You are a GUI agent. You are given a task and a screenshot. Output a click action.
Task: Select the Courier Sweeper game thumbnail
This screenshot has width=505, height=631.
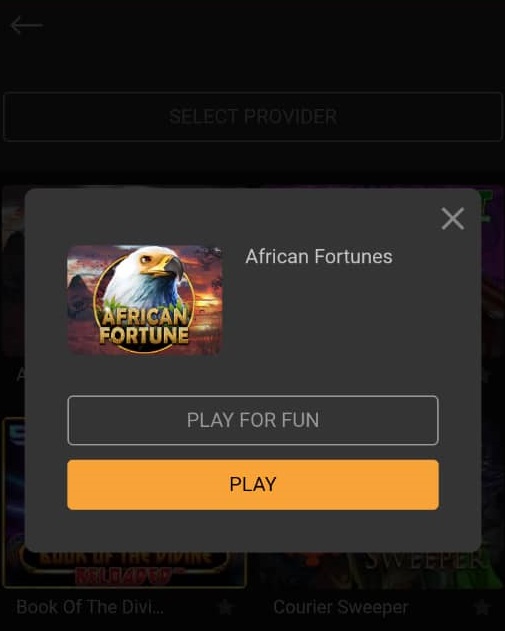(376, 570)
